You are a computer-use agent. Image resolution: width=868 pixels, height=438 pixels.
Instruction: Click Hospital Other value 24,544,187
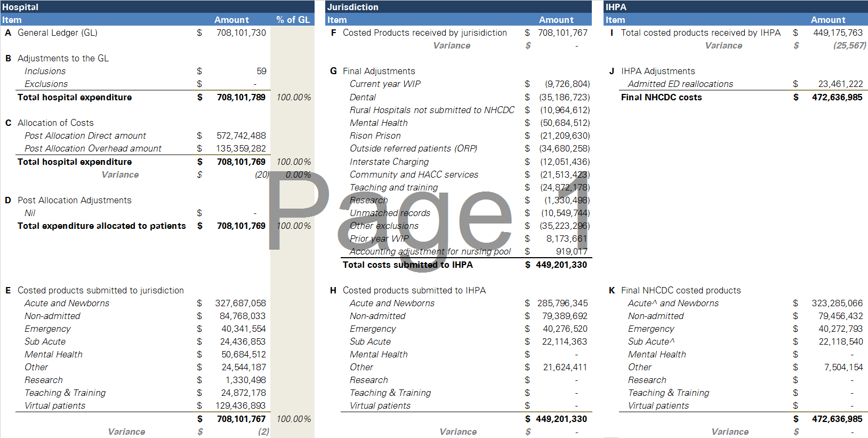[x=244, y=367]
